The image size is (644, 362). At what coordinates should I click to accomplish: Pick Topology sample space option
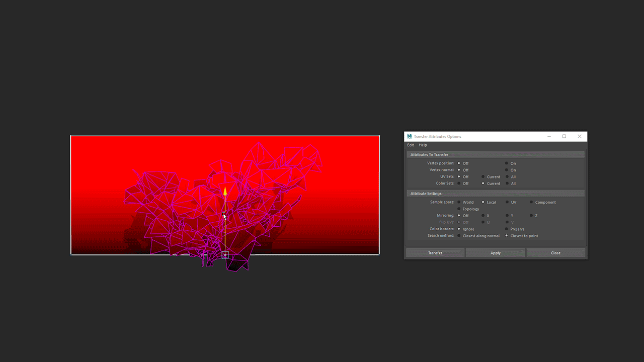coord(459,209)
